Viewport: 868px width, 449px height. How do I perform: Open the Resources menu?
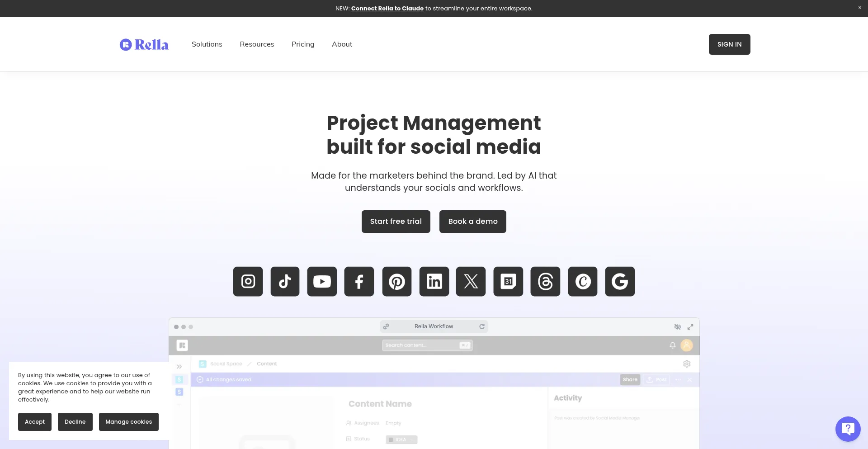coord(257,44)
